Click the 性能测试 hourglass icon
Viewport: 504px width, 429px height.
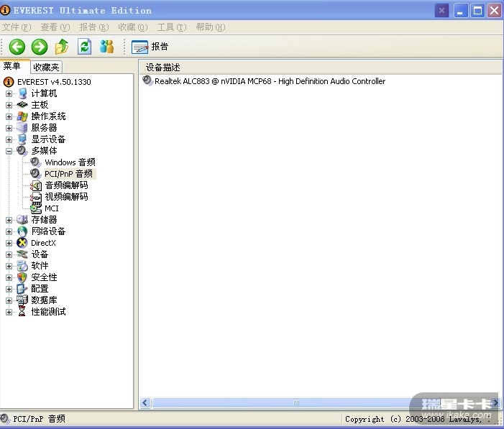point(22,311)
